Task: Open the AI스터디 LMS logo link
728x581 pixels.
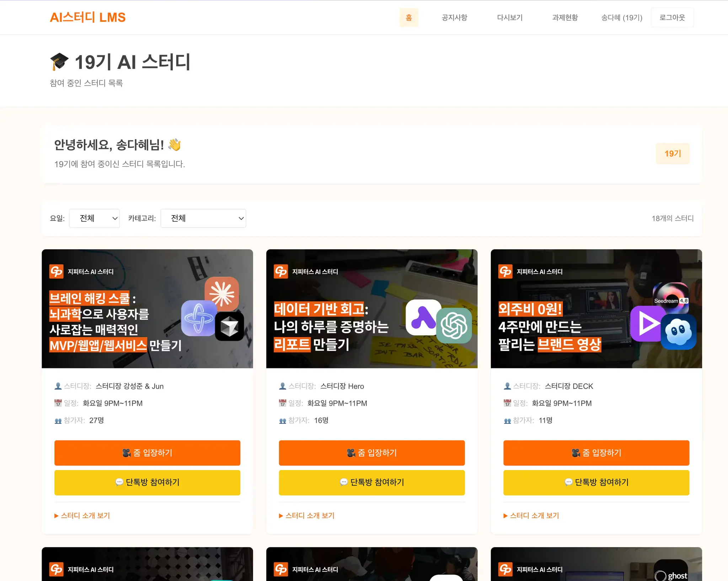Action: [87, 17]
